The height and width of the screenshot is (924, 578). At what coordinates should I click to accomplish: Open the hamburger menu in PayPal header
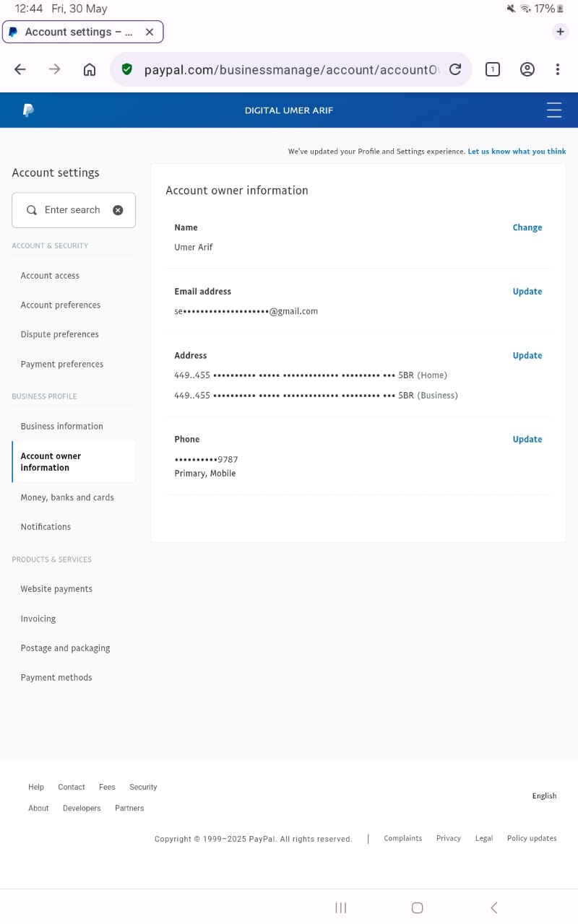pyautogui.click(x=554, y=110)
